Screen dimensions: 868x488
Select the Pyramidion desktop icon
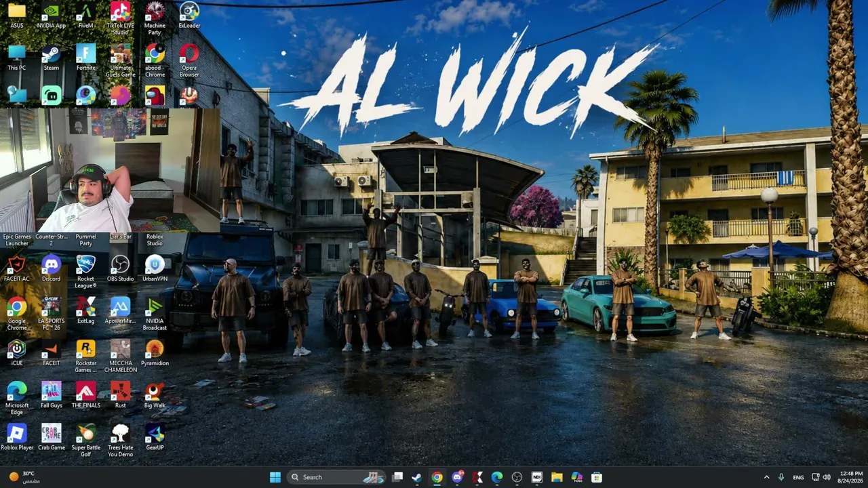[155, 352]
